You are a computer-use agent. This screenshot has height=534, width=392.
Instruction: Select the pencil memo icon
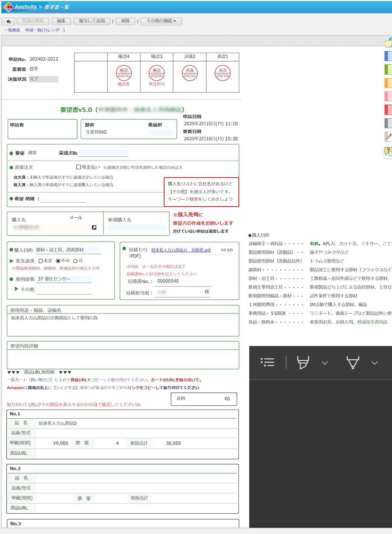pyautogui.click(x=388, y=136)
